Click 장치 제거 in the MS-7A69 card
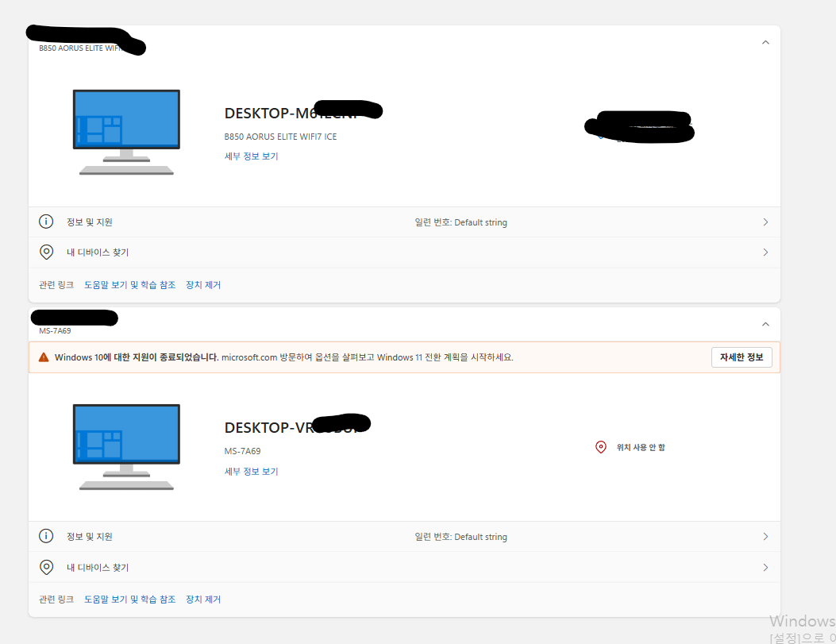Viewport: 836px width, 644px height. pos(203,600)
